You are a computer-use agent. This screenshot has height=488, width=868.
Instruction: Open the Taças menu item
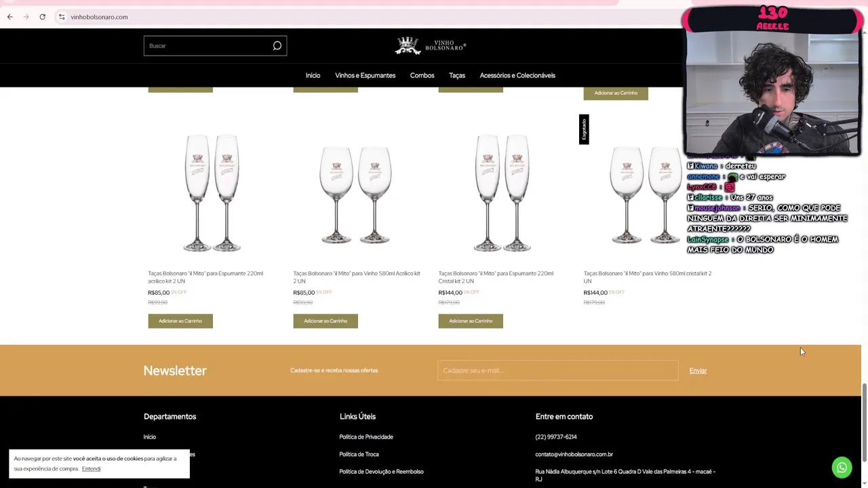(457, 75)
